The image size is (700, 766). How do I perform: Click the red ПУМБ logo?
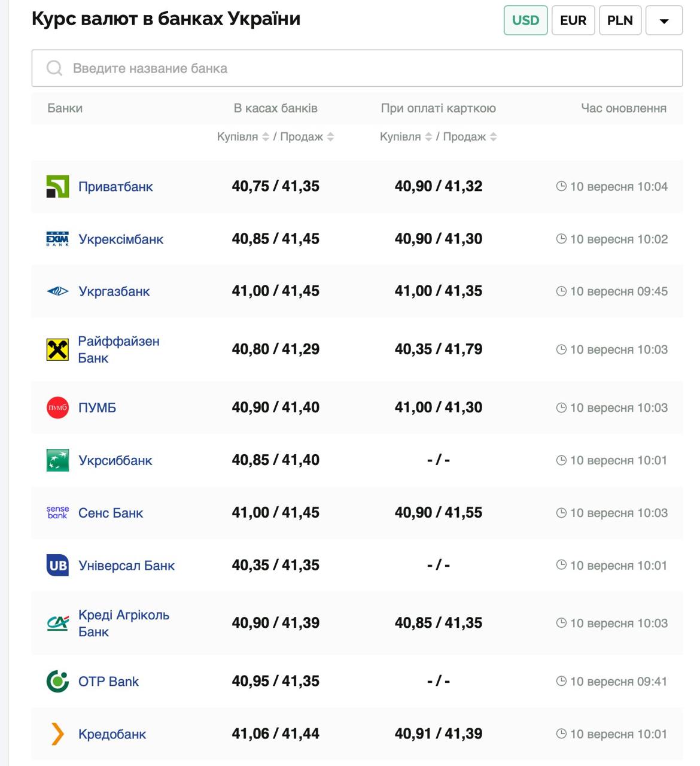57,408
